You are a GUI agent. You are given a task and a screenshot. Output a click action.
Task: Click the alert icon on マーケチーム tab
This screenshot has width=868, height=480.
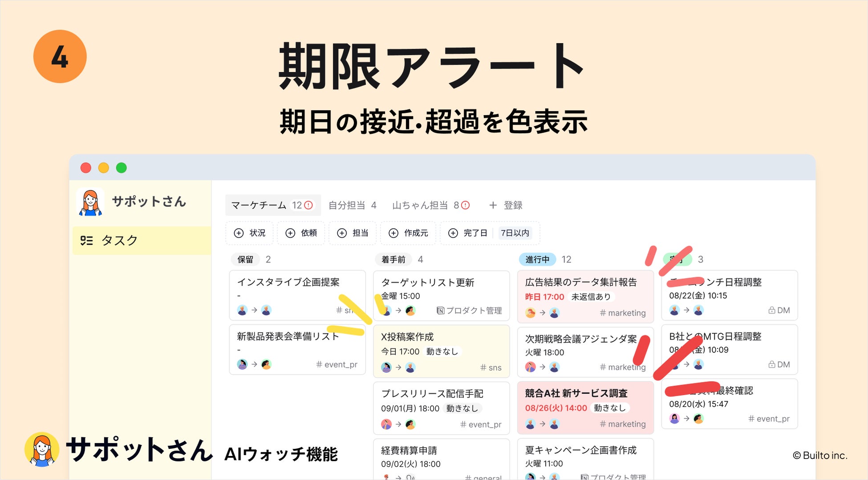coord(308,205)
